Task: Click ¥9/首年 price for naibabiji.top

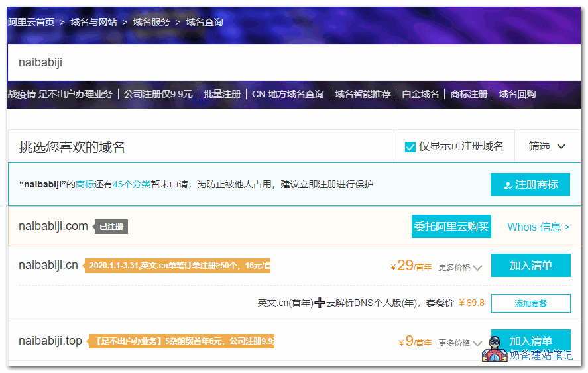Action: click(x=415, y=341)
